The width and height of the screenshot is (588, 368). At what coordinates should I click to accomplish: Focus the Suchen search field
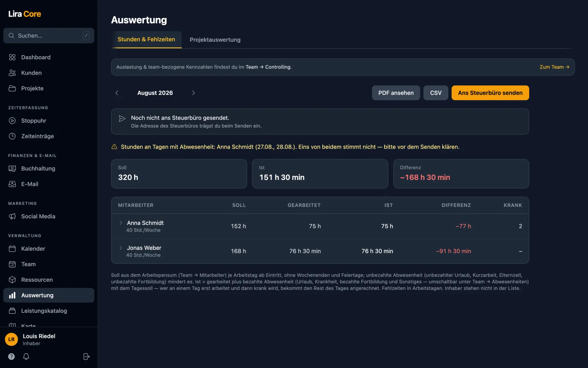click(49, 36)
